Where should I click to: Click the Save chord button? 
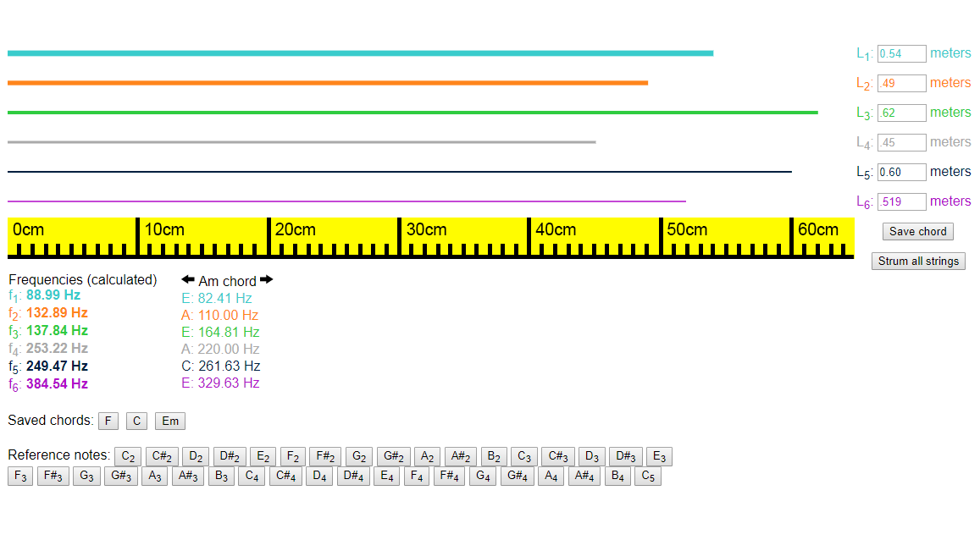(x=917, y=231)
